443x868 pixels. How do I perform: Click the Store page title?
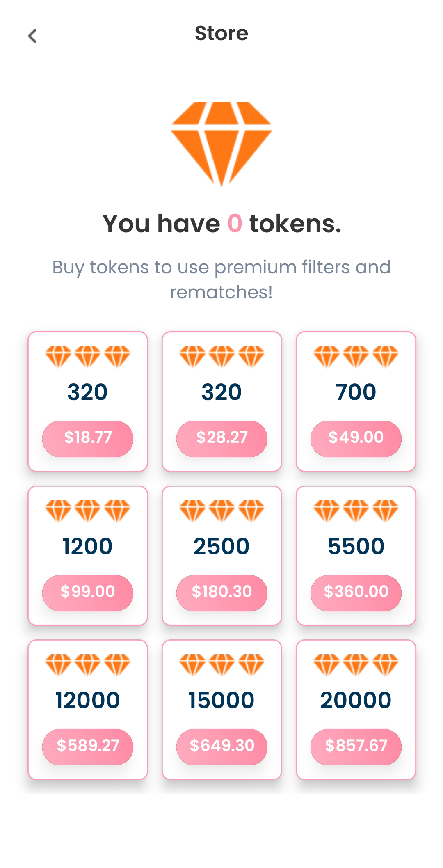tap(221, 33)
